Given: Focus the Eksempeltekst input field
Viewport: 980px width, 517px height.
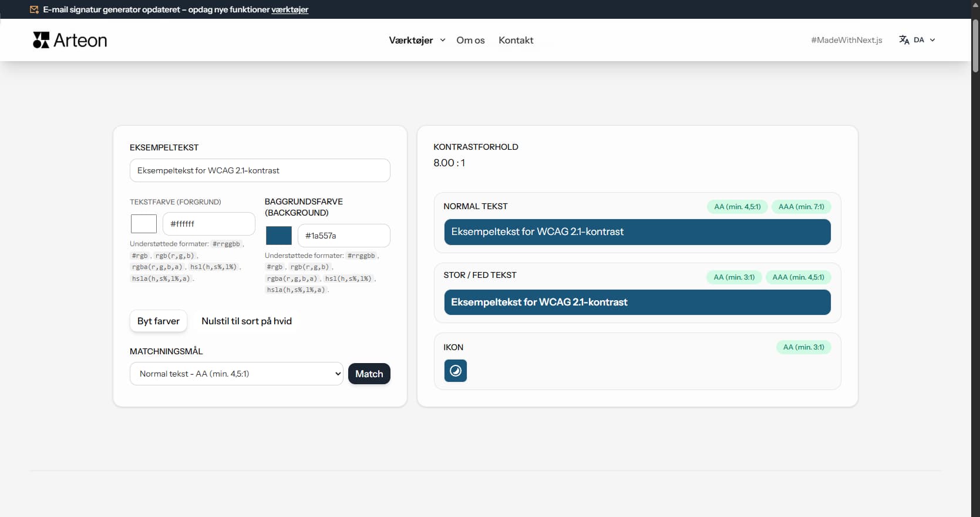Looking at the screenshot, I should [260, 170].
